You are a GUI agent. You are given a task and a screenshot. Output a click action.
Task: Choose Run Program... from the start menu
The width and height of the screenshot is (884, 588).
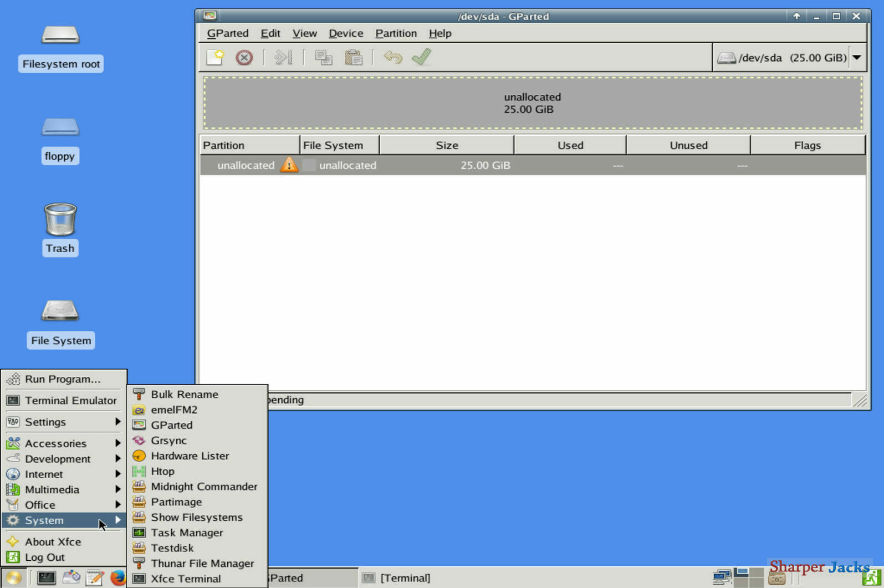click(x=64, y=379)
